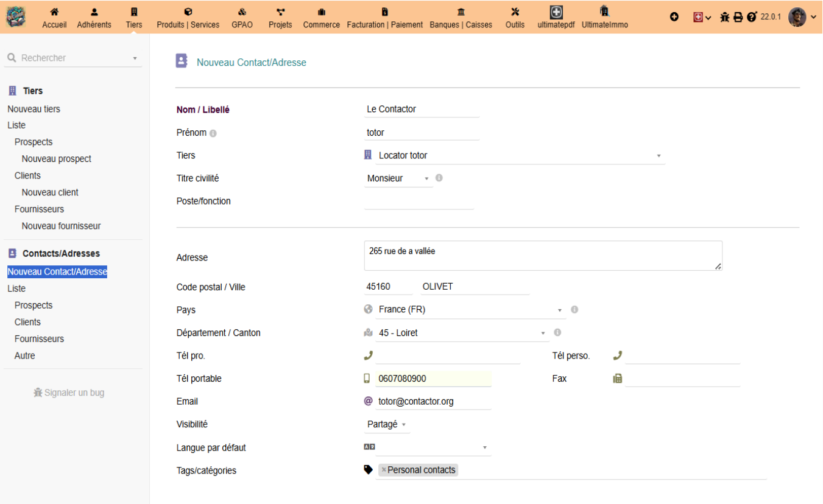Click the Tél perso. input field
Screen dimensions: 823x504
coord(682,356)
